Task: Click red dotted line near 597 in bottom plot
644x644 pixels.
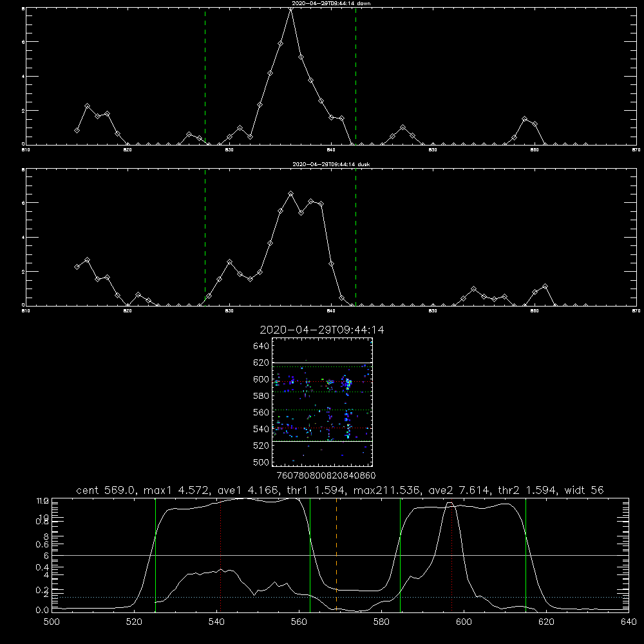Action: 452,554
